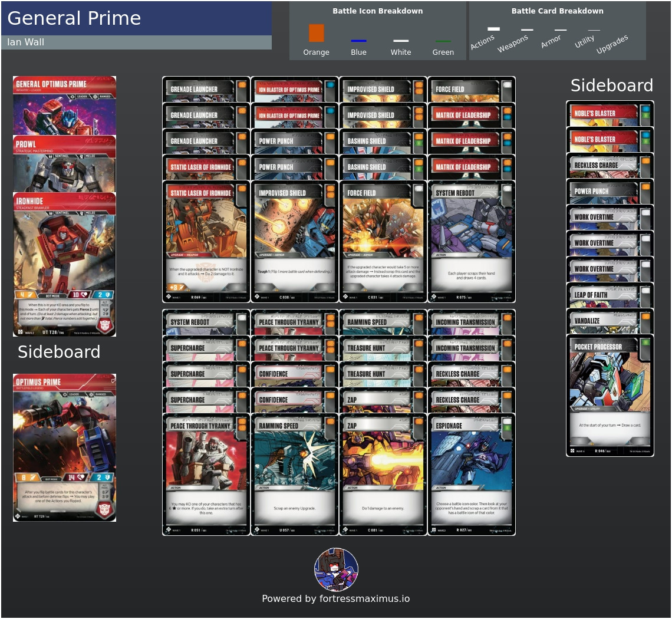Select the full Zap card artwork
This screenshot has height=619, width=672.
tap(383, 475)
